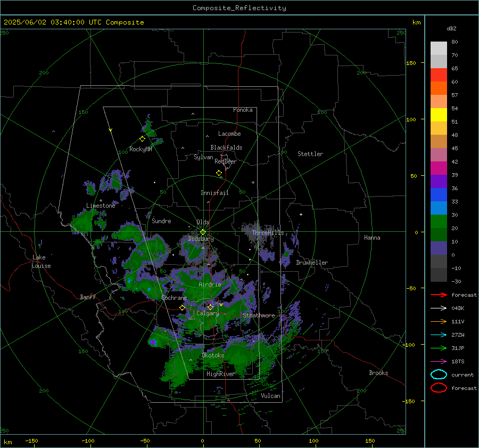This screenshot has width=479, height=448.
Task: Click the Ponoka town label
Action: pyautogui.click(x=243, y=110)
